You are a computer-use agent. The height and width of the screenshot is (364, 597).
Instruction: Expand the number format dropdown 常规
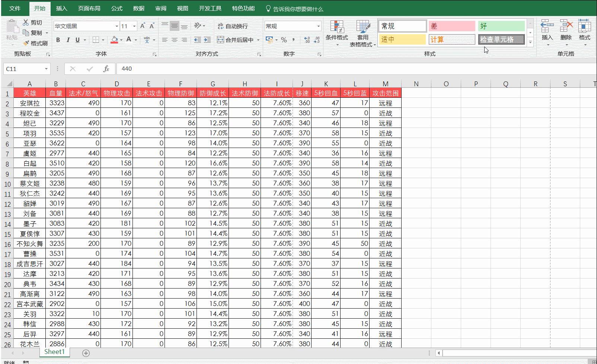pos(318,26)
